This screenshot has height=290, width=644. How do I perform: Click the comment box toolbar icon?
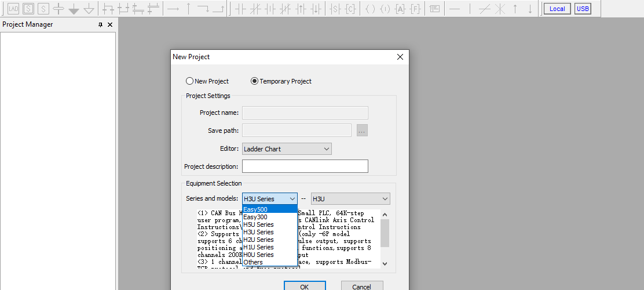(x=434, y=9)
